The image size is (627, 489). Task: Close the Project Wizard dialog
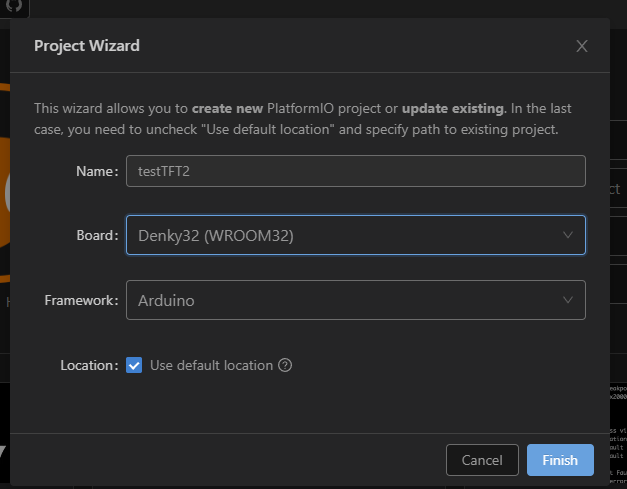click(x=582, y=46)
